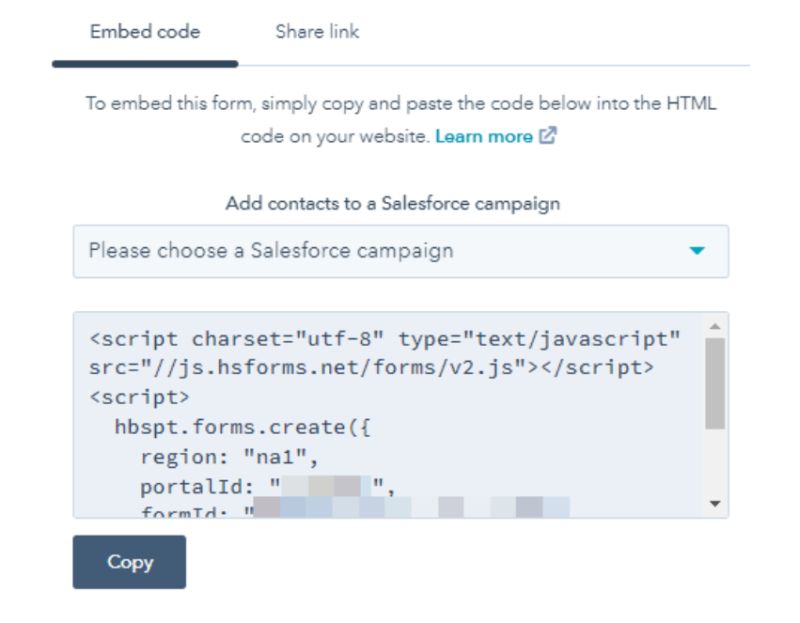Switch to the Embed code tab
The image size is (800, 623).
click(145, 32)
